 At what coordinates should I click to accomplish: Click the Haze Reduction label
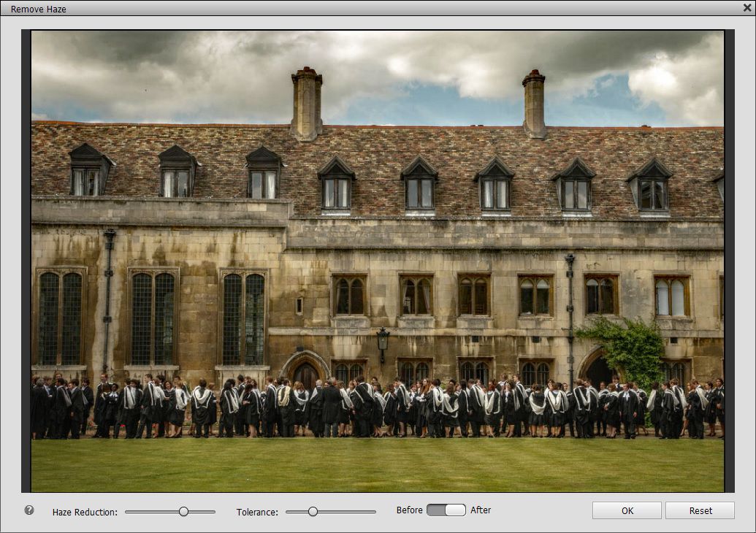85,513
